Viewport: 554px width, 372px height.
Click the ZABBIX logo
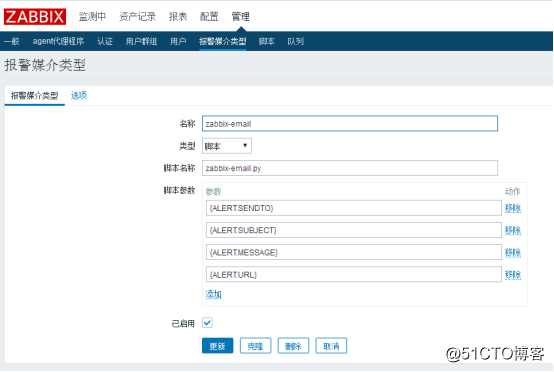tap(35, 17)
